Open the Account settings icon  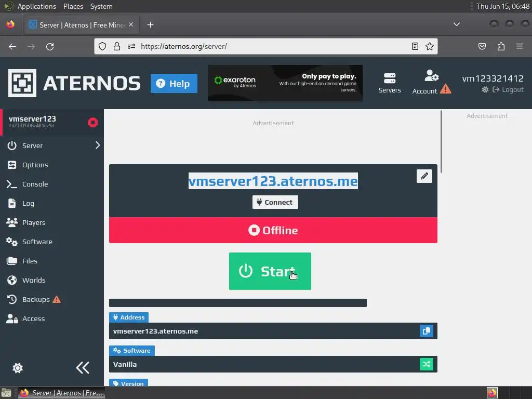click(x=432, y=76)
